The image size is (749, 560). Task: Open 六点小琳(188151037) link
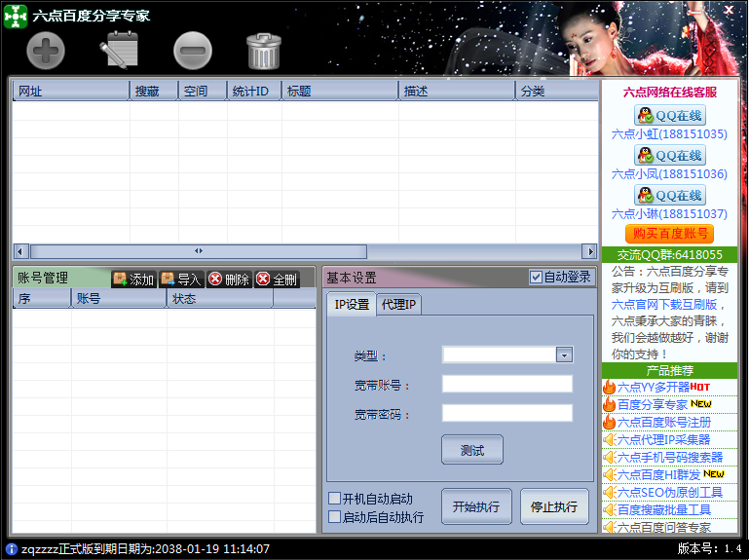tap(669, 214)
